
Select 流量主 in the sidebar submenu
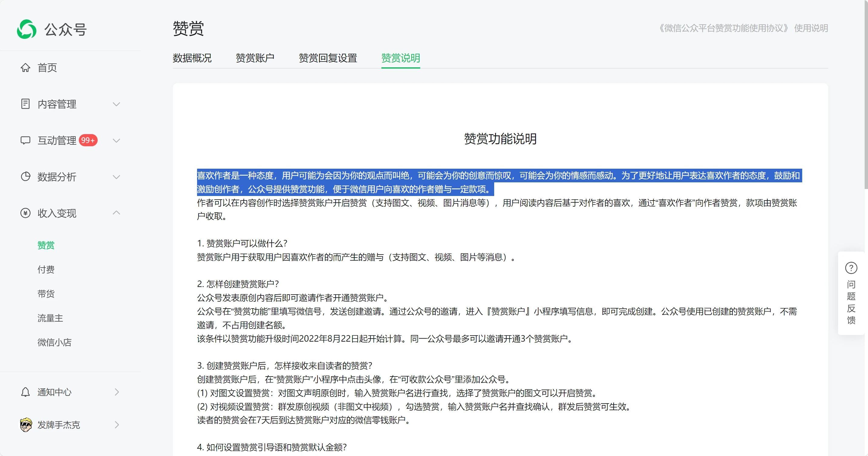50,318
